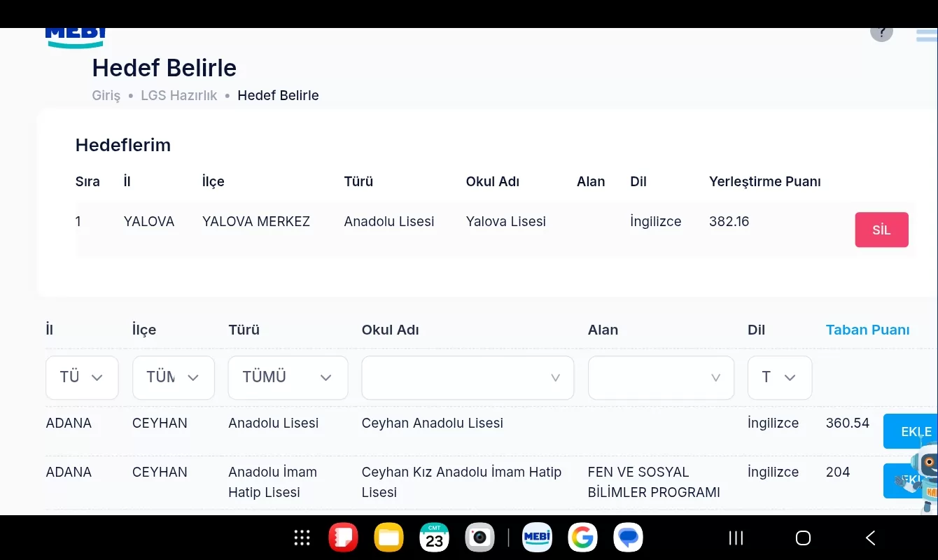938x560 pixels.
Task: Select the Hedef Belirle page title
Action: pos(164,68)
